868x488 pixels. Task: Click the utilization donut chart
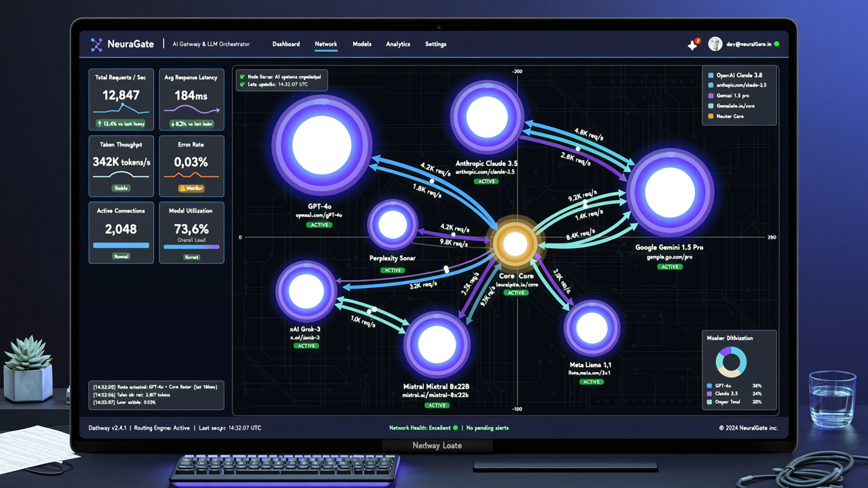click(x=731, y=362)
